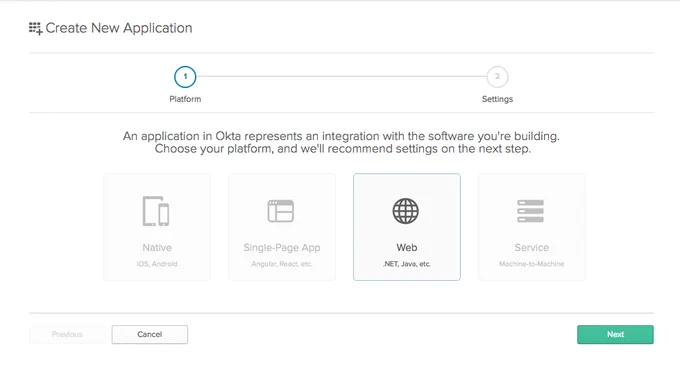Viewport: 680px width, 371px height.
Task: Click the Create New Application grid icon
Action: point(36,29)
